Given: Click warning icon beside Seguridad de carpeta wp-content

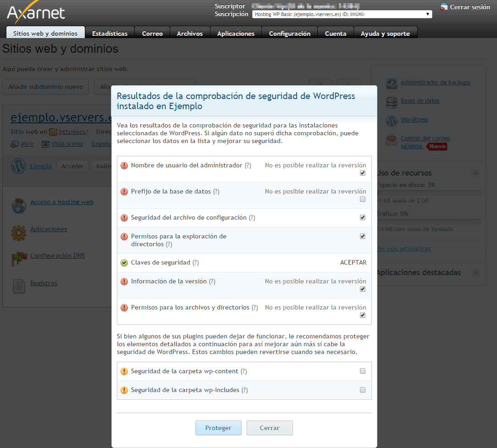Looking at the screenshot, I should click(x=124, y=371).
